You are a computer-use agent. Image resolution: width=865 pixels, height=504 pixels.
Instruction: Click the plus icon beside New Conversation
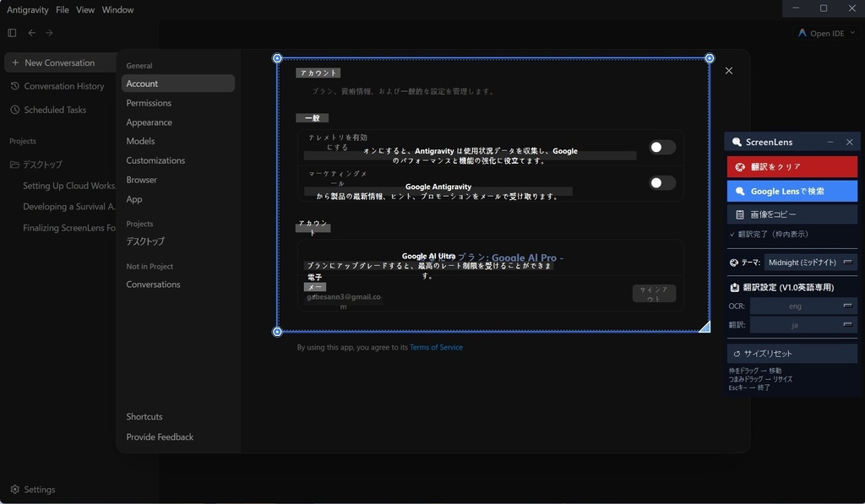[15, 62]
